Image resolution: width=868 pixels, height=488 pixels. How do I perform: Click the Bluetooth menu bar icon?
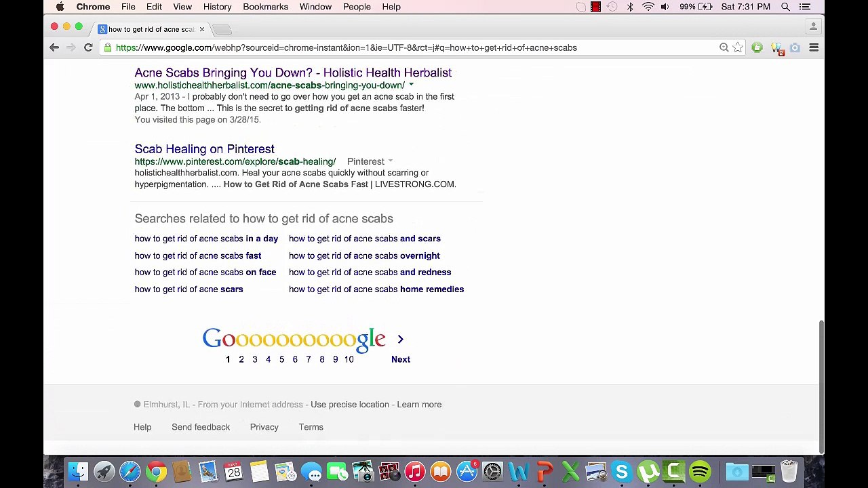[630, 7]
